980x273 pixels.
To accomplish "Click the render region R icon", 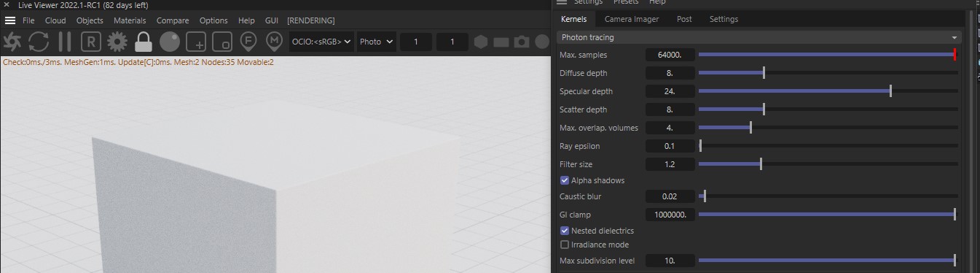I will click(x=91, y=42).
